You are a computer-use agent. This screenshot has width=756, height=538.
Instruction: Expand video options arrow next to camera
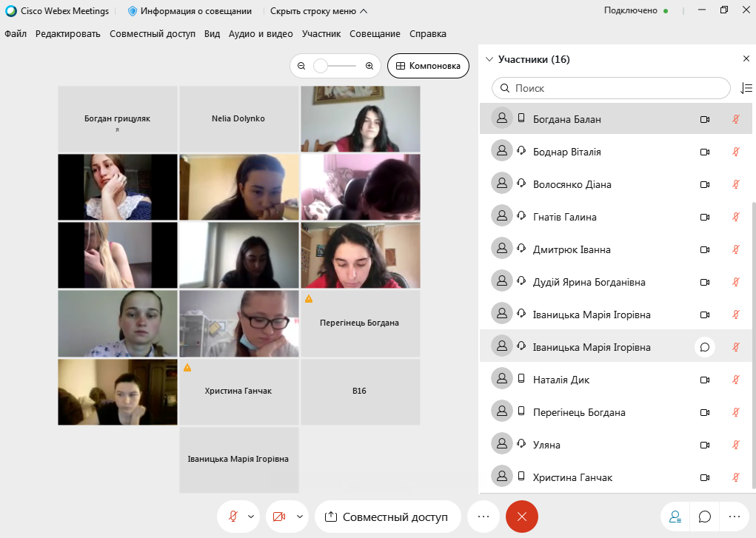[299, 517]
